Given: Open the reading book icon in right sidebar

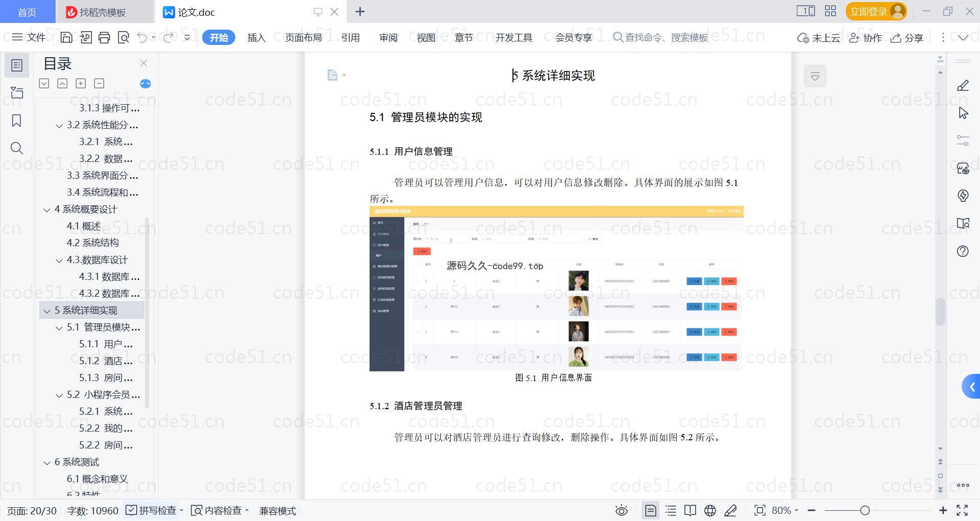Looking at the screenshot, I should pos(963,223).
